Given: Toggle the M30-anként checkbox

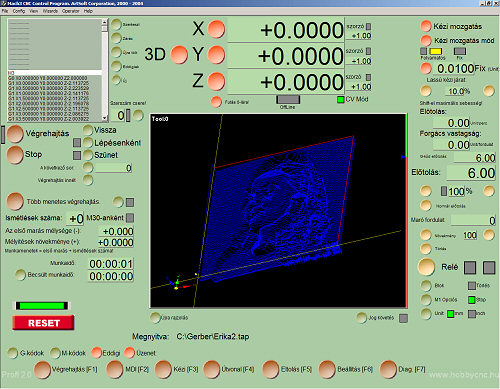Looking at the screenshot, I should pyautogui.click(x=130, y=218).
